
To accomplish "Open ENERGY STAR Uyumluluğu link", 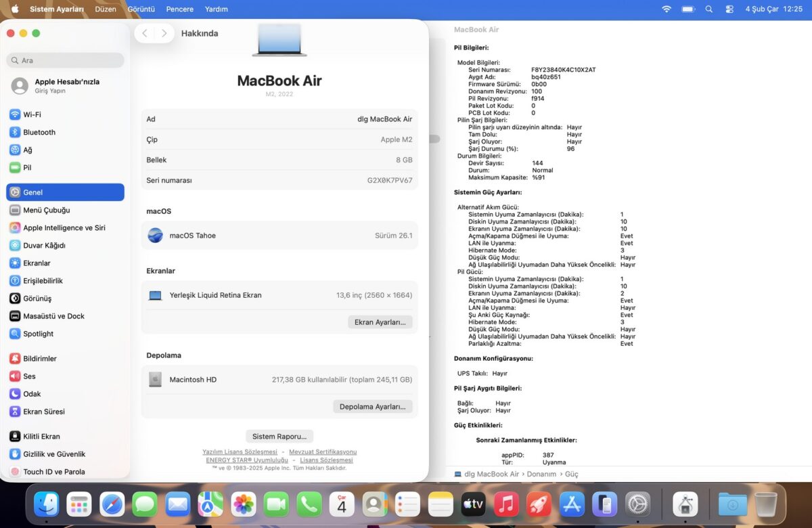I will [x=247, y=460].
